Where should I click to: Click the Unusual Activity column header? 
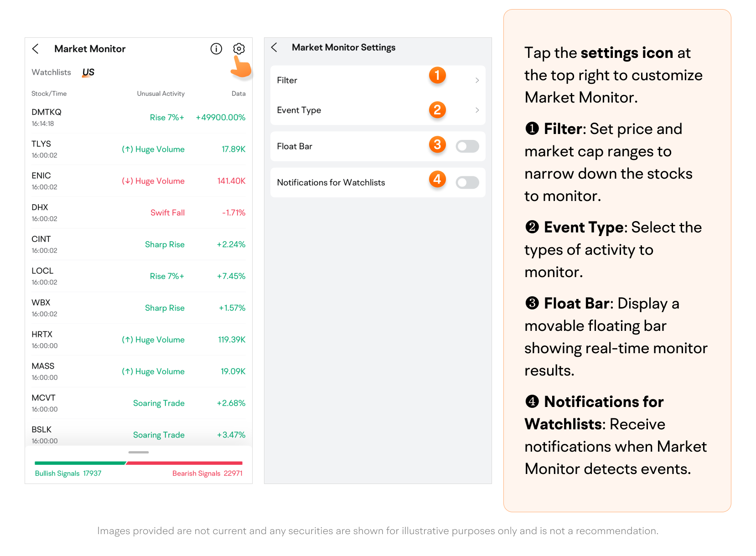tap(161, 93)
